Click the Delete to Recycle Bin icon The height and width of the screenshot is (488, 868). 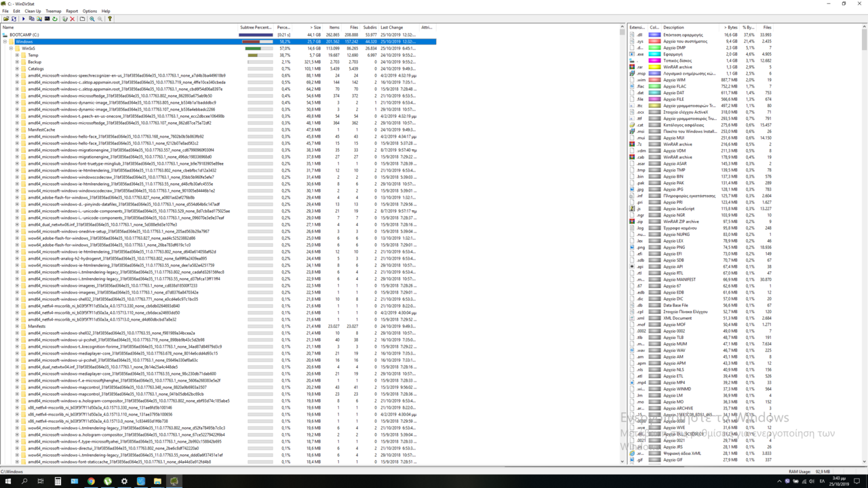click(x=64, y=19)
